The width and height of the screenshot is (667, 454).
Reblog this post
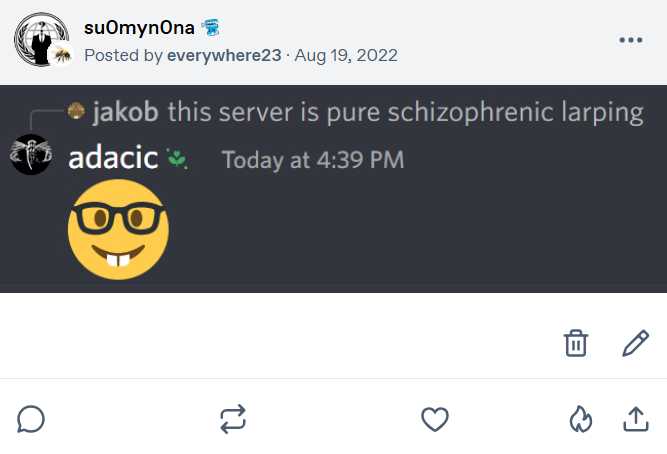232,420
